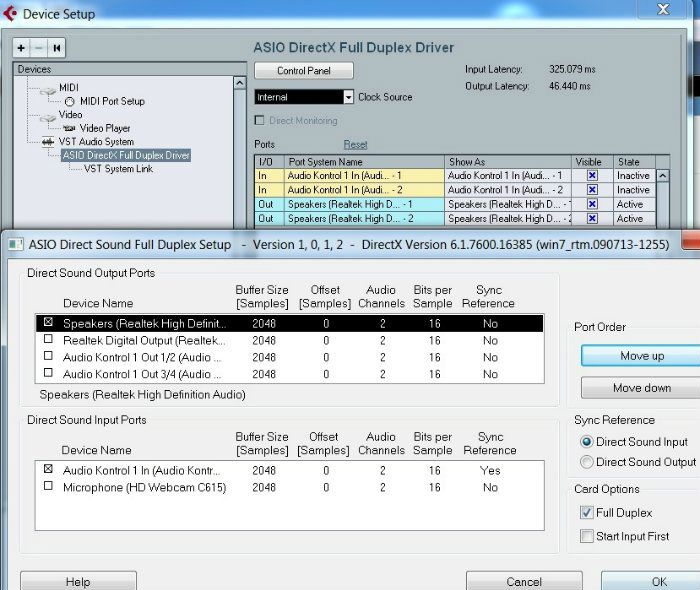Viewport: 700px width, 590px height.
Task: Click 'Microphone (HD Webcam C615)' device name
Action: pyautogui.click(x=145, y=487)
